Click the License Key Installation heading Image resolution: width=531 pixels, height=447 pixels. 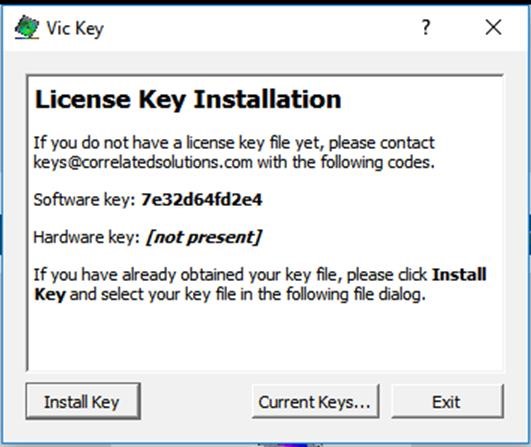(x=188, y=100)
